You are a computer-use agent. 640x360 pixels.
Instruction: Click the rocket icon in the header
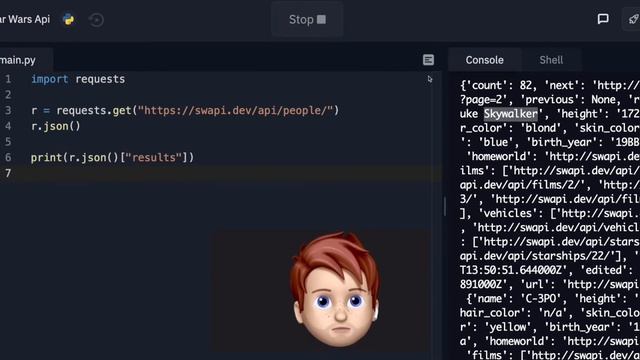tap(633, 19)
